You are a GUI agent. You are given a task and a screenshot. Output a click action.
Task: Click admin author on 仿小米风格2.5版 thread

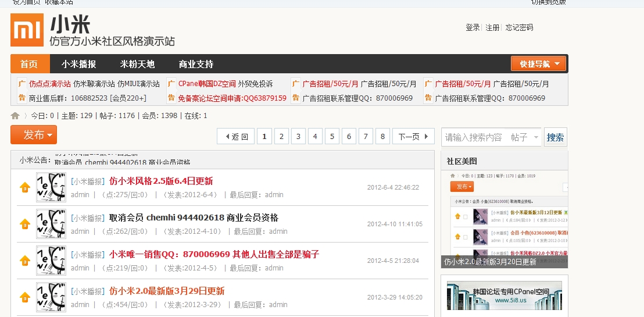coord(80,194)
